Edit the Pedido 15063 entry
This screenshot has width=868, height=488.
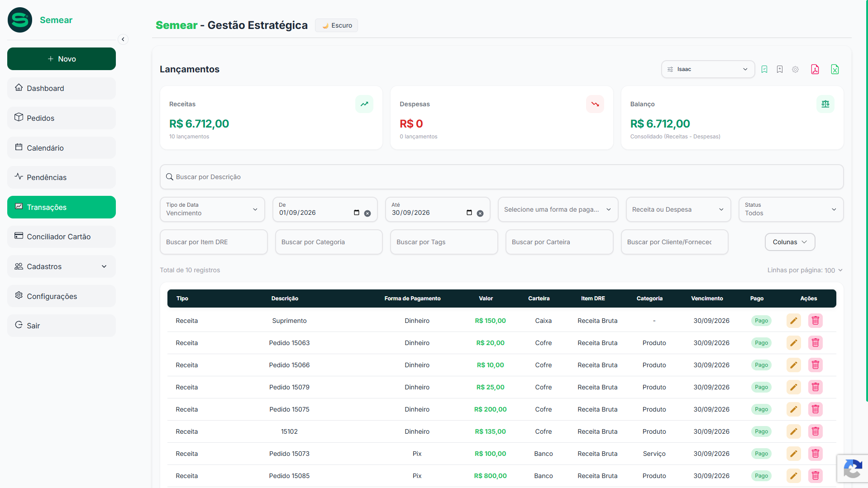[793, 343]
